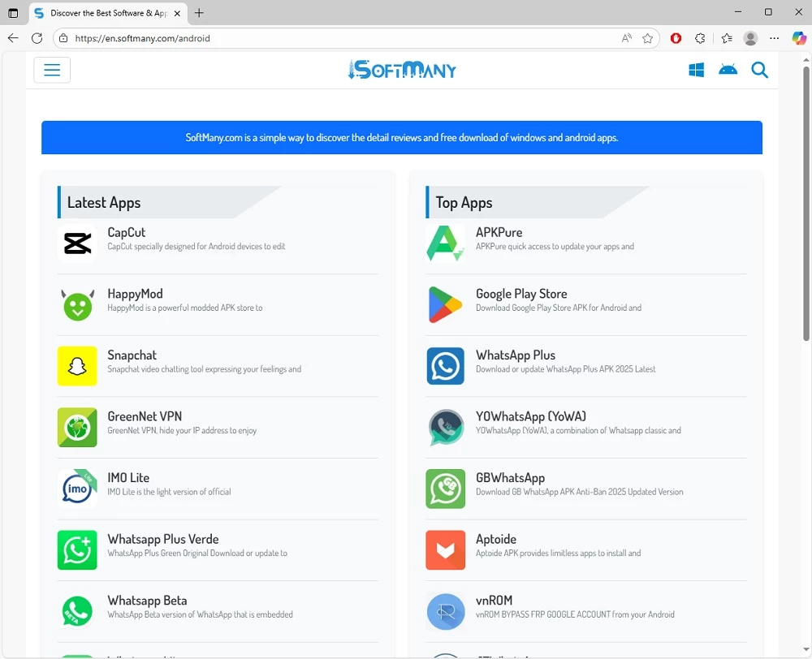The width and height of the screenshot is (812, 659).
Task: Open the site search magnifier icon
Action: pyautogui.click(x=759, y=71)
